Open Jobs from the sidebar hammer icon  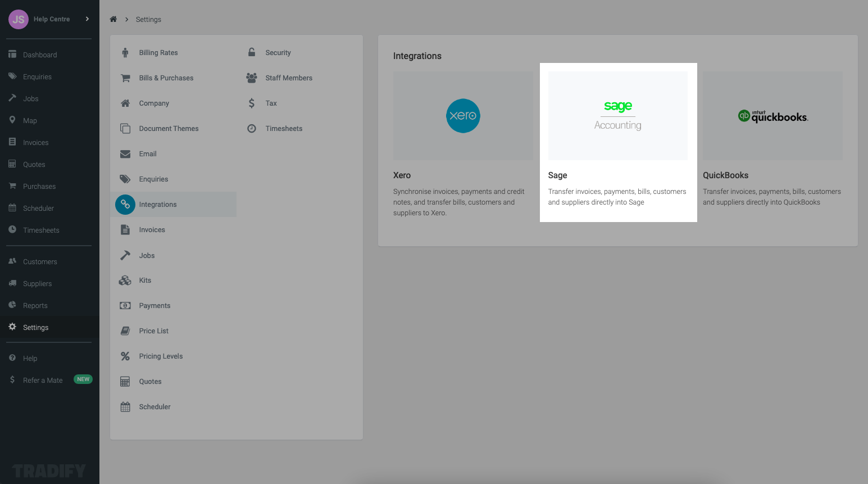coord(12,98)
